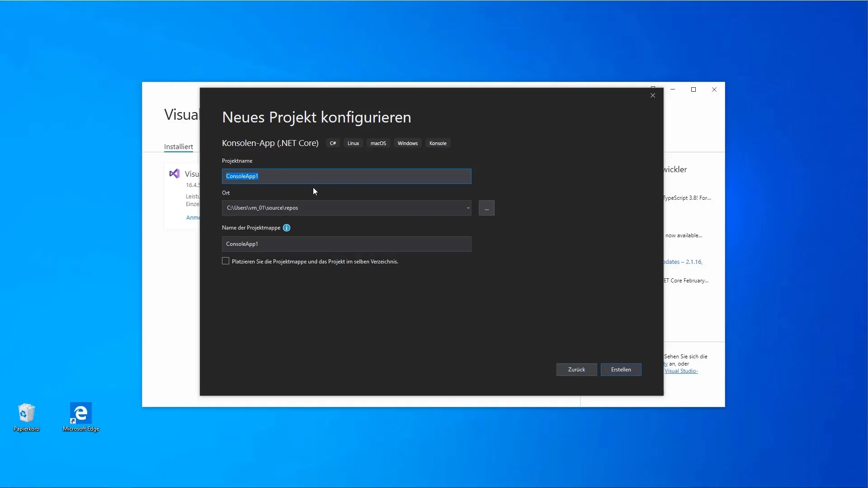
Task: Maximize the Visual Studio Installer window
Action: 693,89
